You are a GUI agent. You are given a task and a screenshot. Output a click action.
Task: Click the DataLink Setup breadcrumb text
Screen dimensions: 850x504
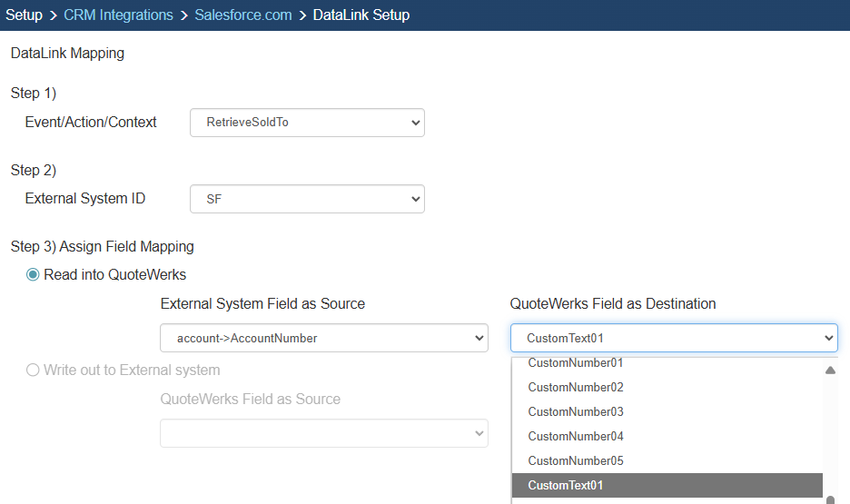(x=361, y=15)
